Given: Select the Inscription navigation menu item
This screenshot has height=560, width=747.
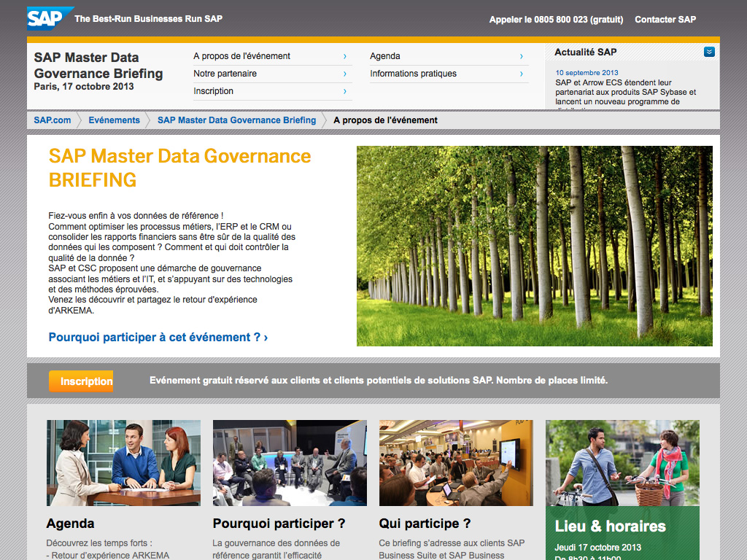Looking at the screenshot, I should coord(273,91).
